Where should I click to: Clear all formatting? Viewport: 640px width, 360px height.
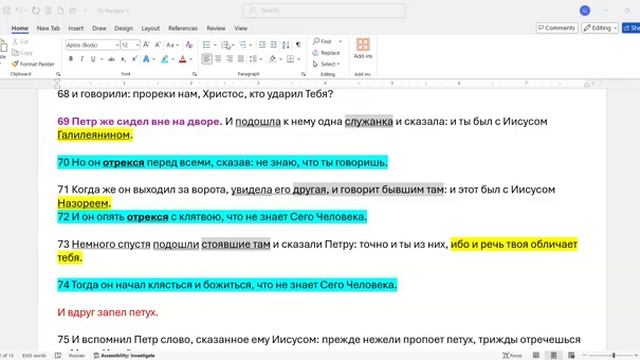pyautogui.click(x=189, y=44)
